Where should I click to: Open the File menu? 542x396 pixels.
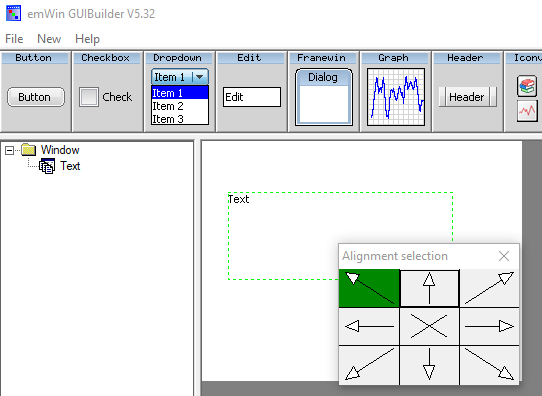click(14, 39)
